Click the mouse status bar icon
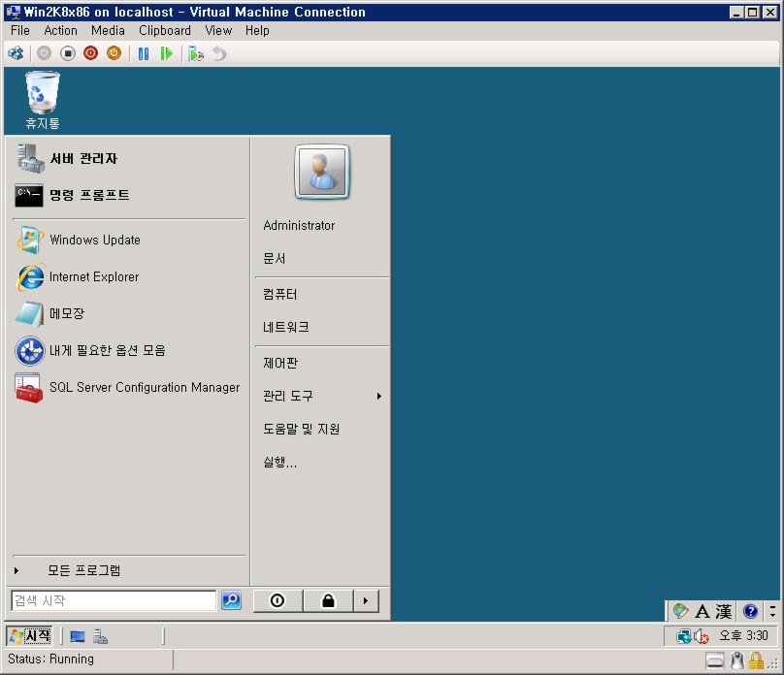Screen dimensions: 784x675 pyautogui.click(x=737, y=661)
